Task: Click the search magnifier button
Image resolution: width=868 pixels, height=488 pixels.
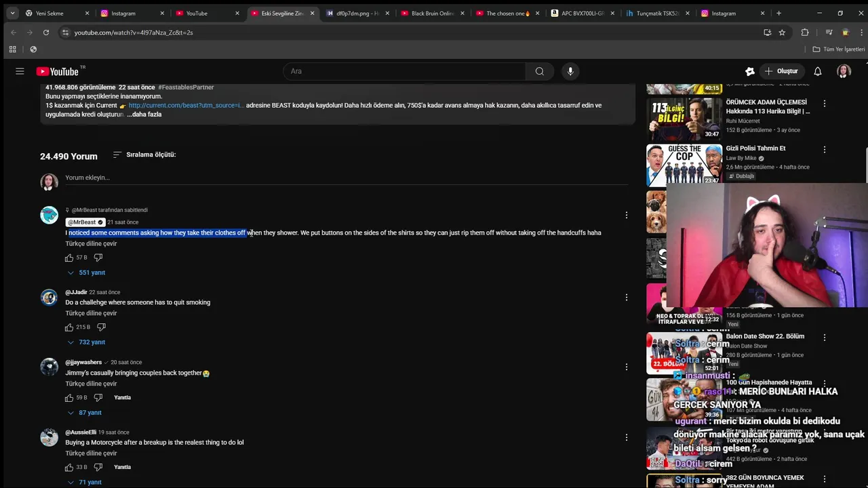Action: pos(539,71)
